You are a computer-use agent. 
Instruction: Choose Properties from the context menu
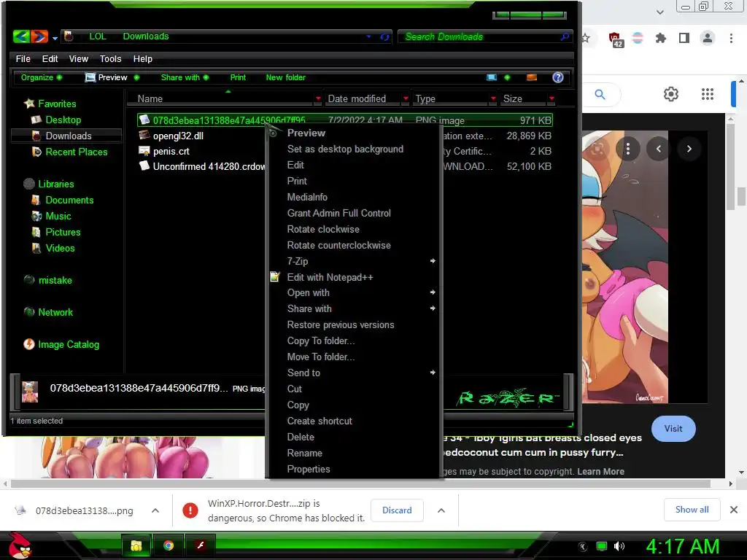pyautogui.click(x=309, y=469)
